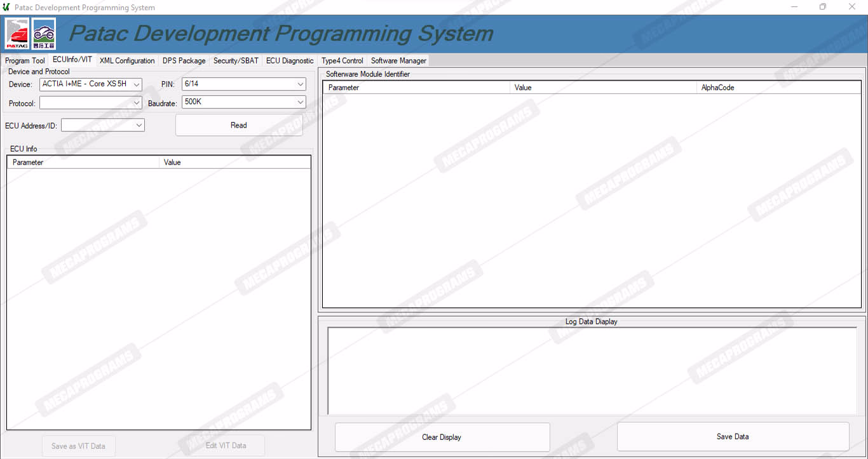
Task: Switch to the Program Tool tab
Action: point(25,61)
